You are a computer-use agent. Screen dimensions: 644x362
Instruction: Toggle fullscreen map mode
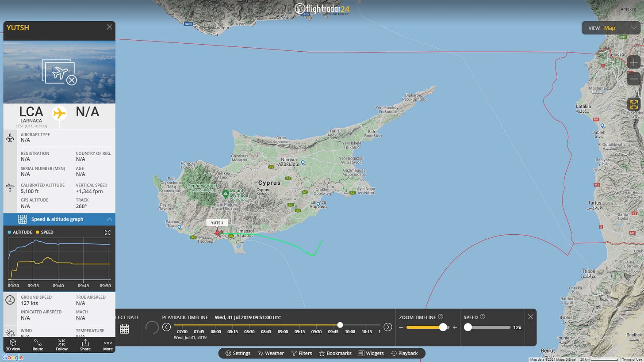(634, 104)
